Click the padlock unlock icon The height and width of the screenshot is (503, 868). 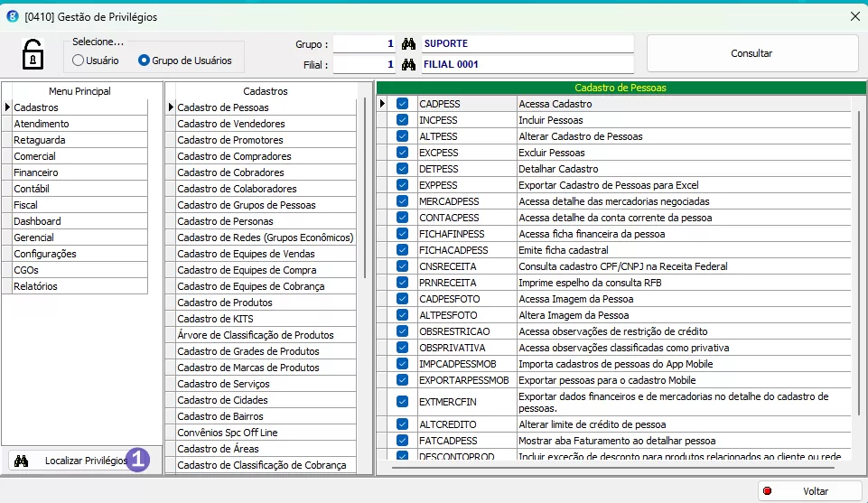click(x=33, y=53)
